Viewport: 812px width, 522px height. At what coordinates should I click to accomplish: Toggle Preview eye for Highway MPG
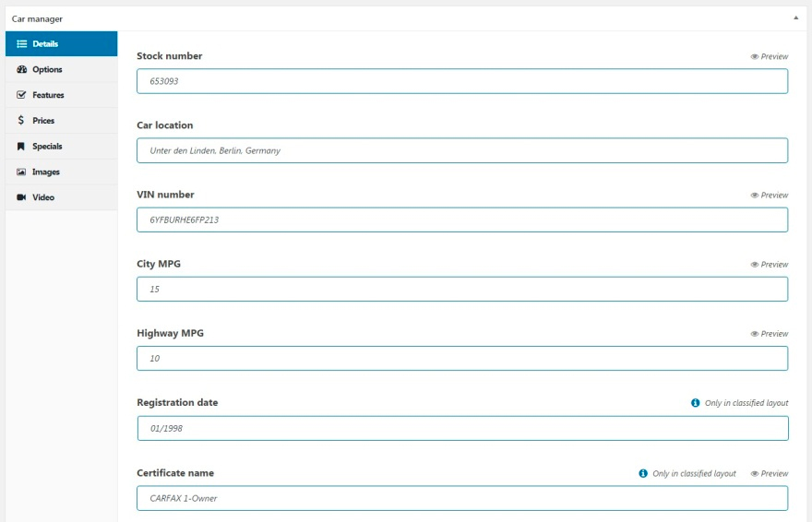point(755,334)
